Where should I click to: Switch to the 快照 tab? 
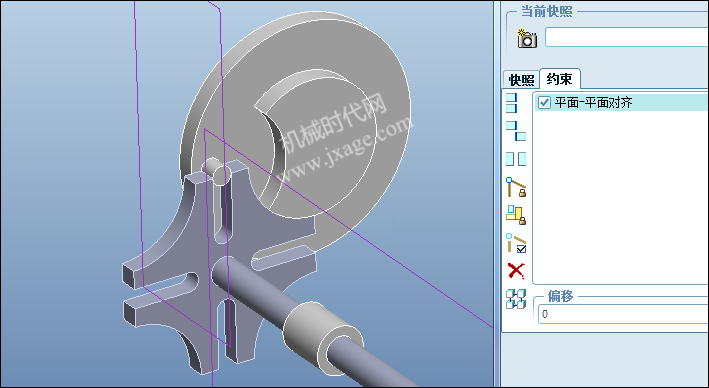tap(521, 80)
